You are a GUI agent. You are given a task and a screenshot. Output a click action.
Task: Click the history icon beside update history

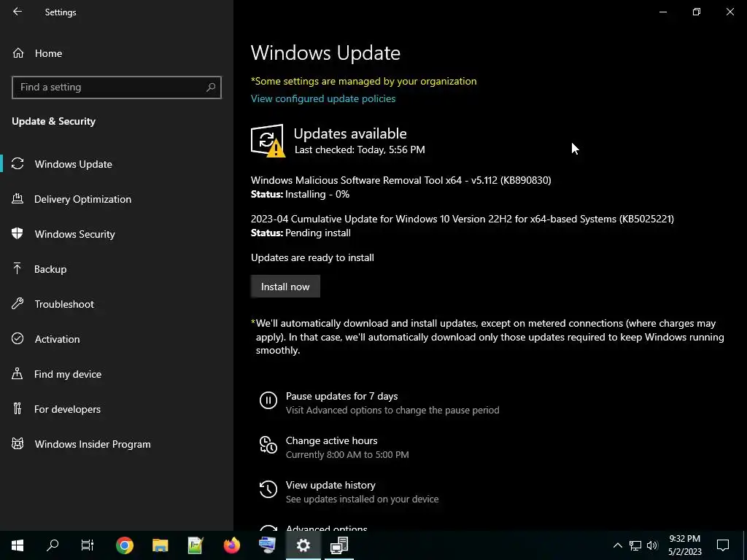click(x=268, y=489)
